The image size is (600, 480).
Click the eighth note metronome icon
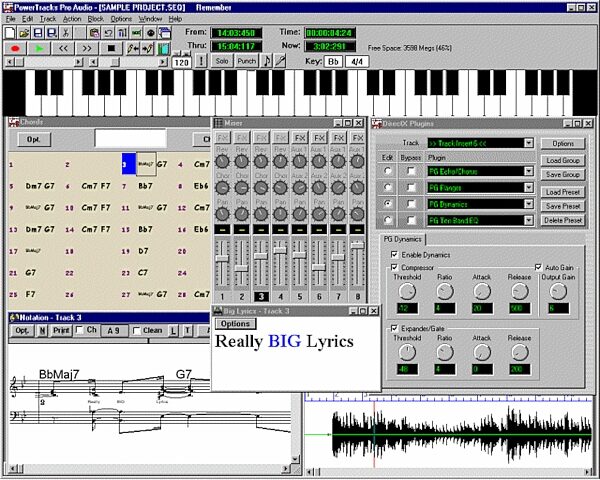tap(267, 61)
